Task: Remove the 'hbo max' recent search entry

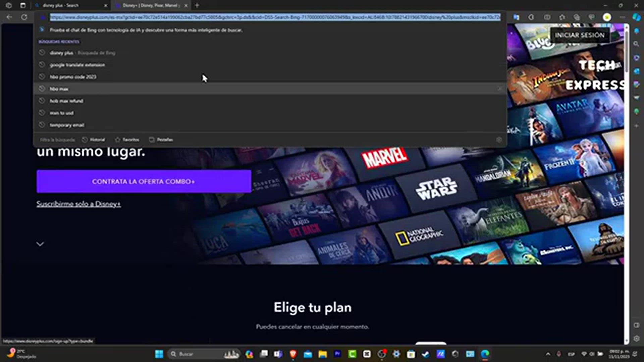Action: coord(499,88)
